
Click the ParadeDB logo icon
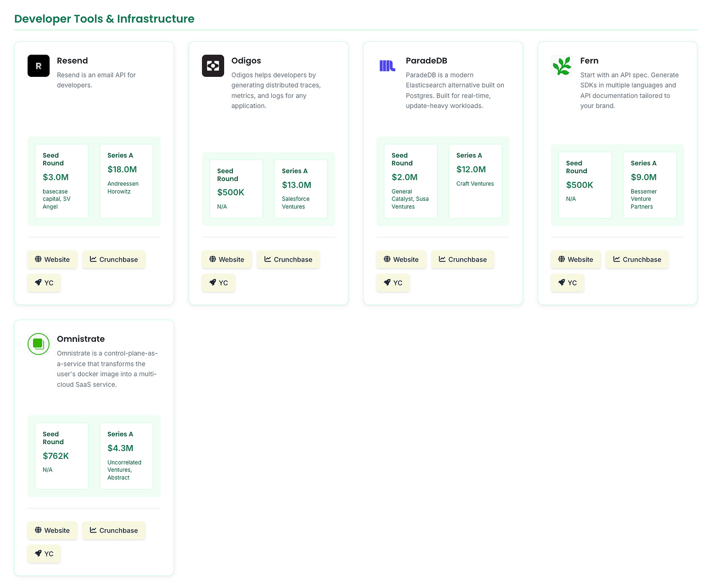point(388,66)
